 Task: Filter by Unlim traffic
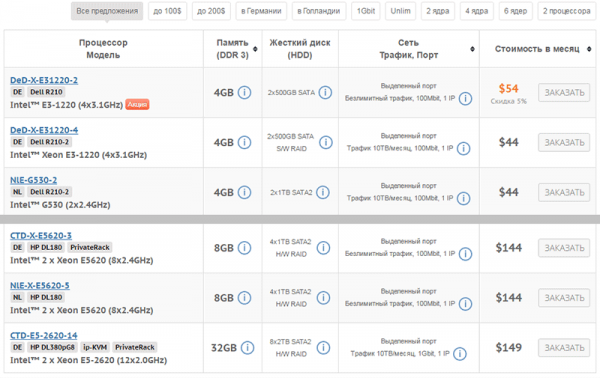point(401,11)
